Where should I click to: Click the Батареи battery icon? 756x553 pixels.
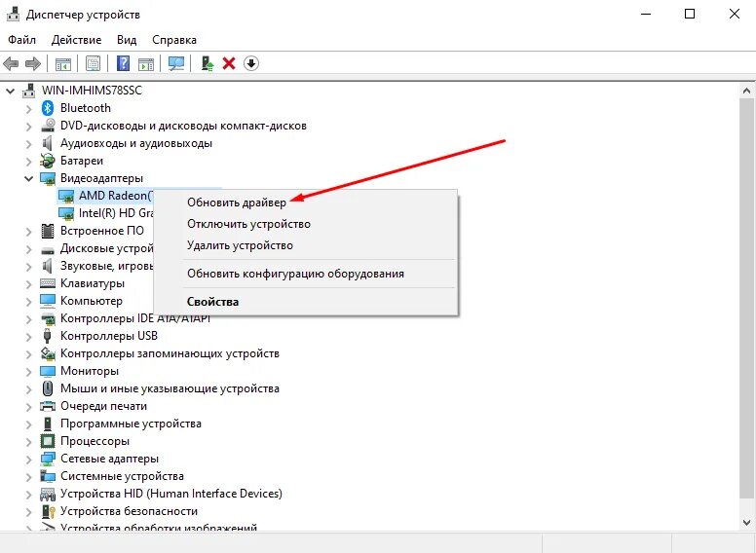pyautogui.click(x=47, y=161)
